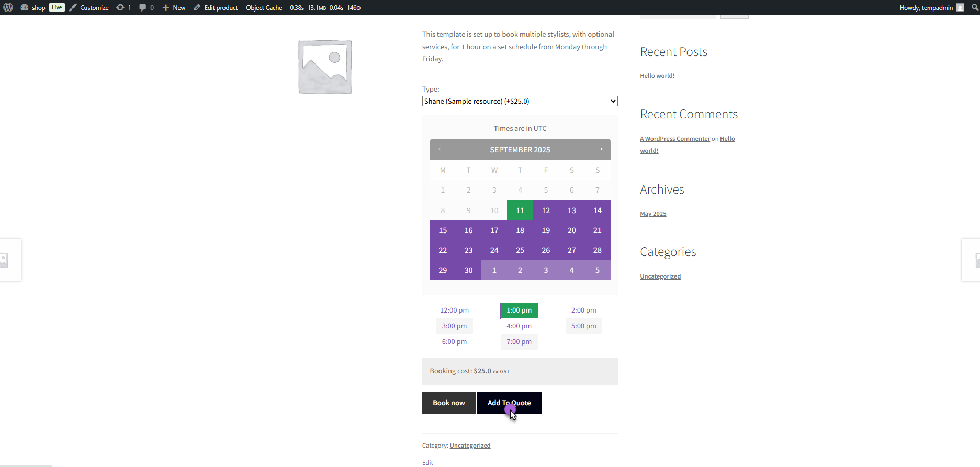Image resolution: width=980 pixels, height=467 pixels.
Task: Open the New content menu
Action: click(x=174, y=7)
